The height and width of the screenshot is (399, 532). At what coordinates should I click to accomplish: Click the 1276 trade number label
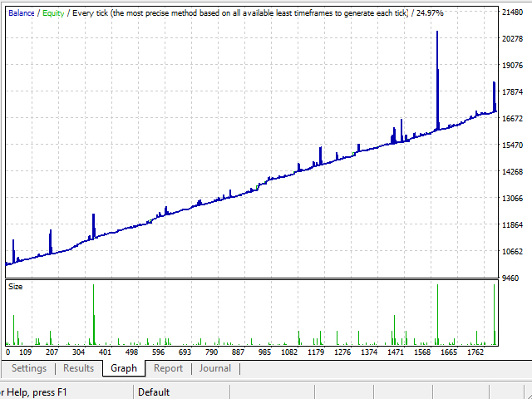coord(342,352)
